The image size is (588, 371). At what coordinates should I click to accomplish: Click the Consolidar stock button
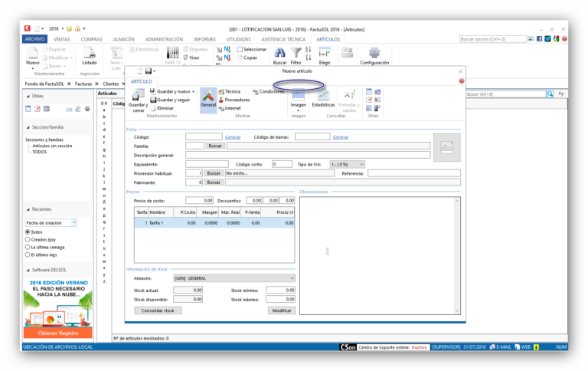click(158, 310)
